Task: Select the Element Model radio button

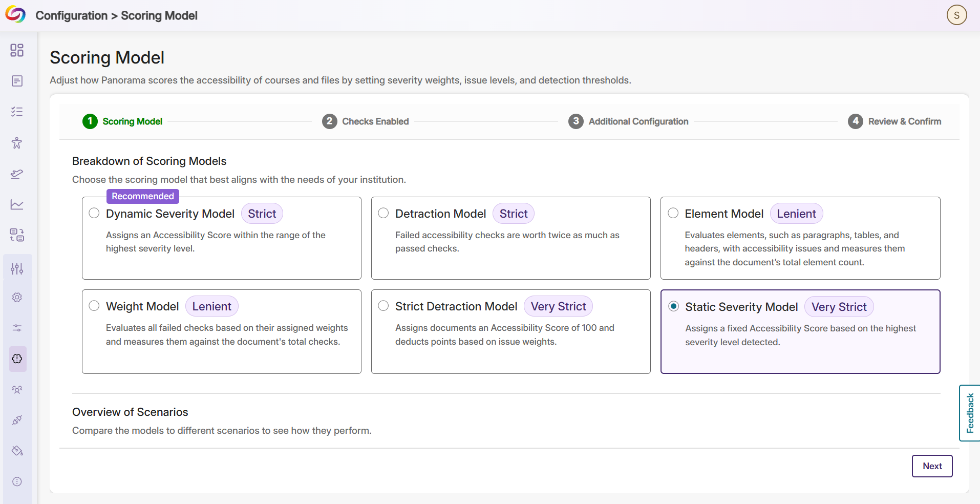Action: pyautogui.click(x=673, y=213)
